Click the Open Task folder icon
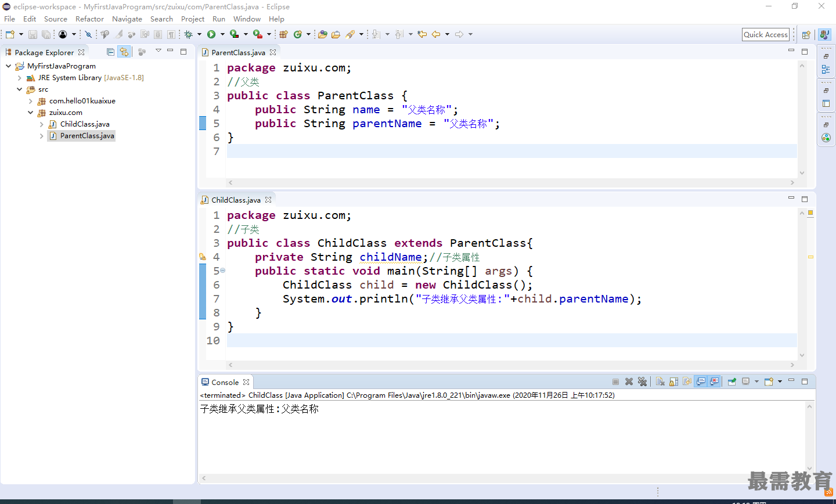836x504 pixels. click(x=336, y=34)
